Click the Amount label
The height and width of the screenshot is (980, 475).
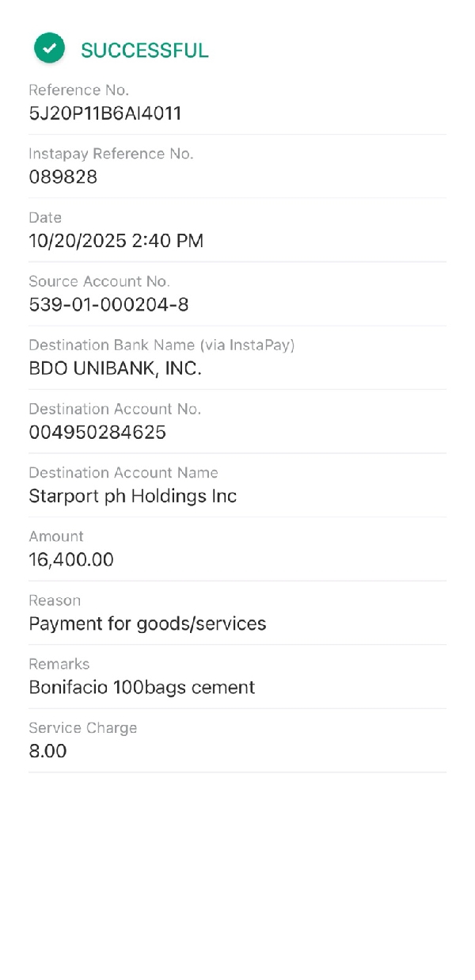point(56,536)
